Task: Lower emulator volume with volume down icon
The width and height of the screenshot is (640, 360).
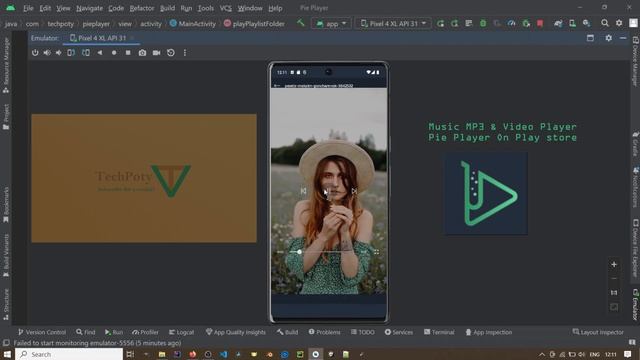Action: (59, 53)
